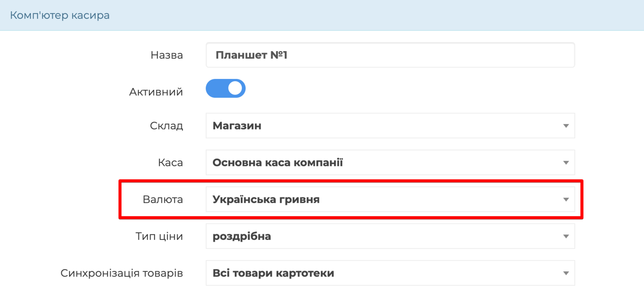Click the Комп'ютер касира panel header

(x=322, y=15)
